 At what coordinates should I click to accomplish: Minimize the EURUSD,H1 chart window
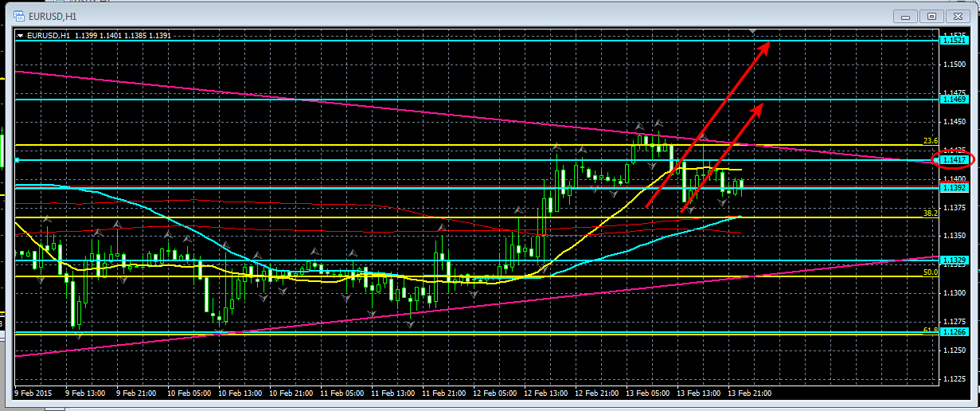[x=904, y=15]
